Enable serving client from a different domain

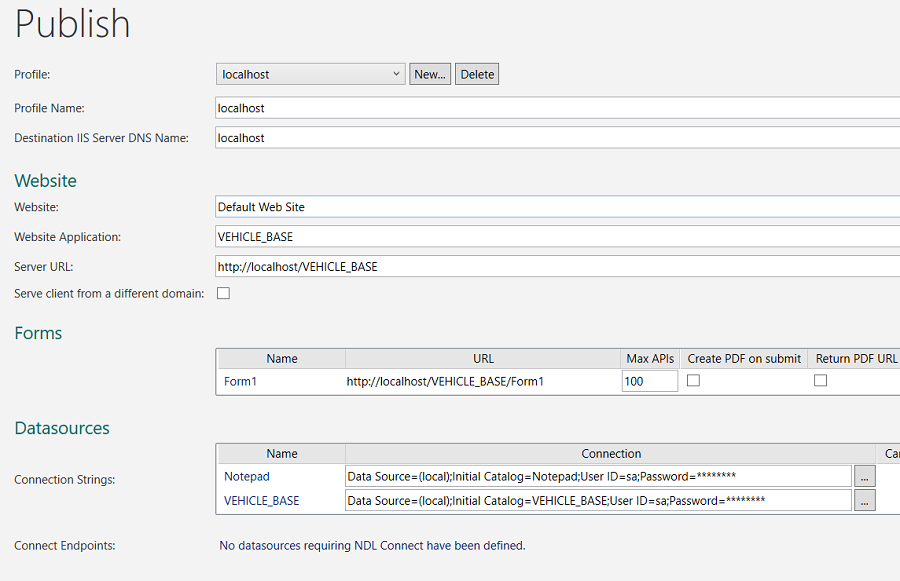pyautogui.click(x=222, y=292)
